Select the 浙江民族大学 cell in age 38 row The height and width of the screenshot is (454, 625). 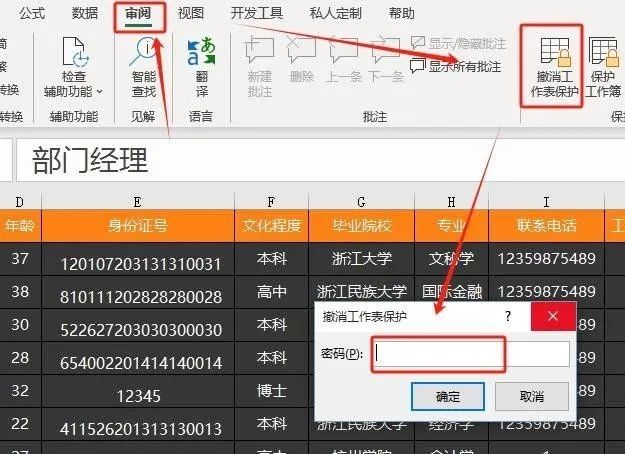click(361, 292)
